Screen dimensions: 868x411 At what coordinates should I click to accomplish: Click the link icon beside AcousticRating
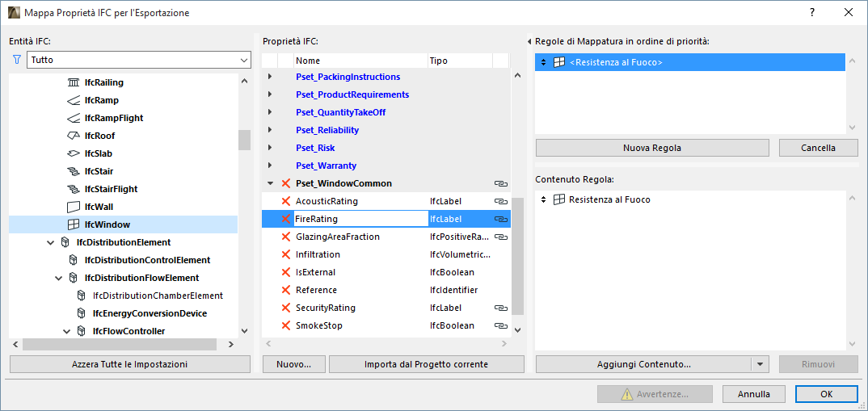[x=501, y=201]
